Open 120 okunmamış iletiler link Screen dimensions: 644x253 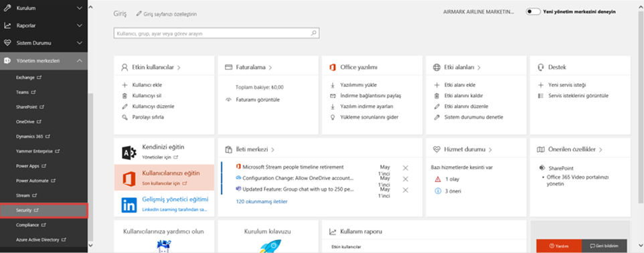coord(262,201)
